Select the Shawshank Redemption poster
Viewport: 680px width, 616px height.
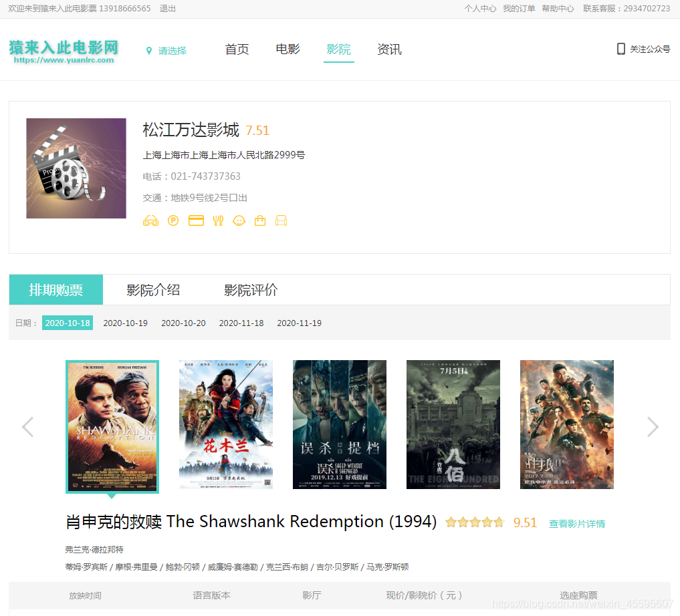(x=112, y=427)
